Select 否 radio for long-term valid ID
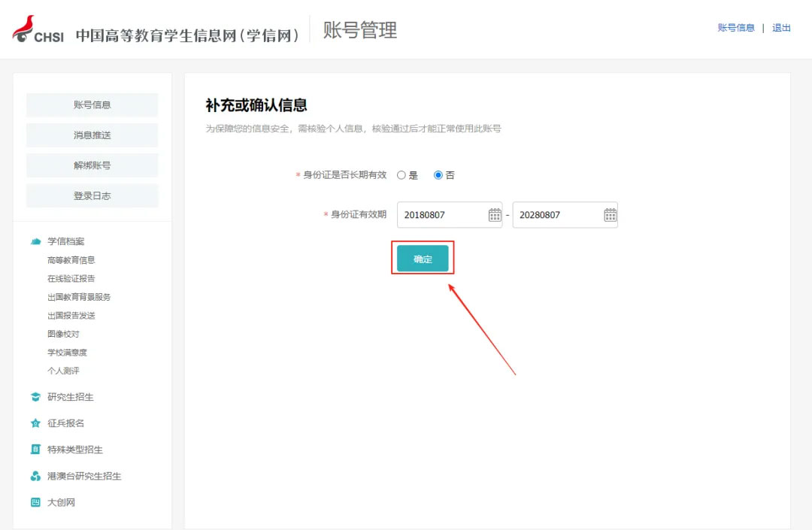 click(x=438, y=175)
